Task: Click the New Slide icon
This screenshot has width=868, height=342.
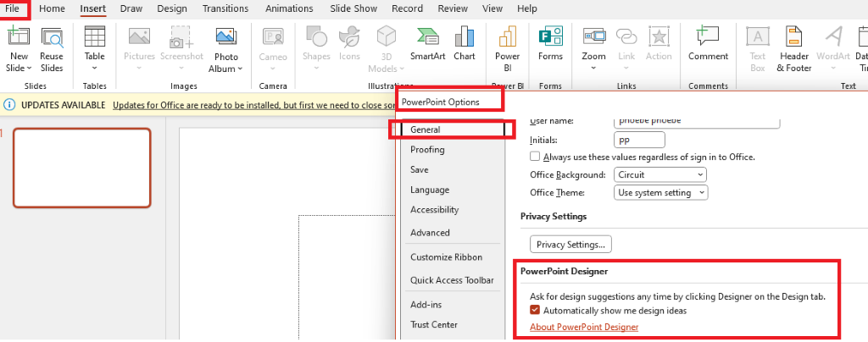Action: click(19, 37)
